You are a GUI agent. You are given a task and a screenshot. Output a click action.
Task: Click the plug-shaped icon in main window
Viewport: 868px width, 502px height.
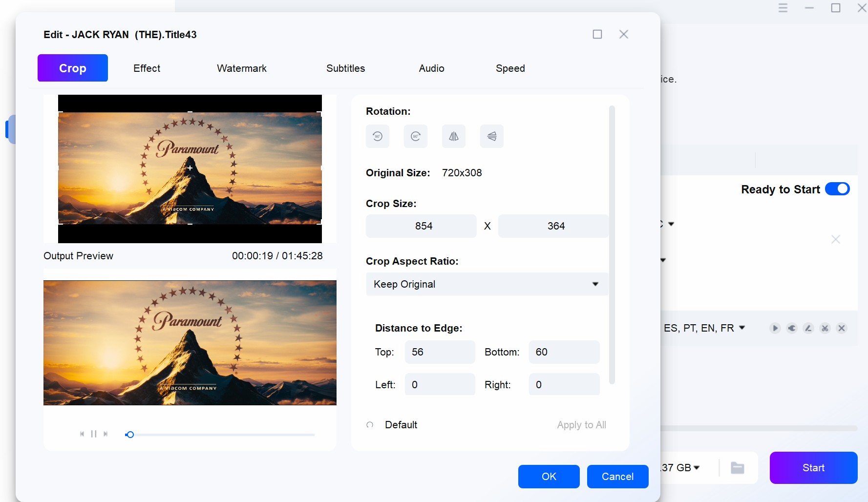[x=792, y=328]
